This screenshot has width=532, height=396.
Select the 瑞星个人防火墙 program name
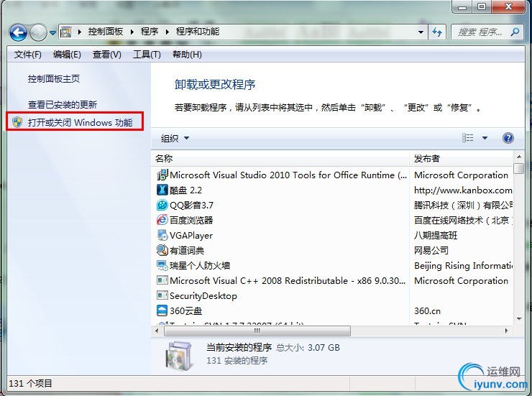point(200,265)
